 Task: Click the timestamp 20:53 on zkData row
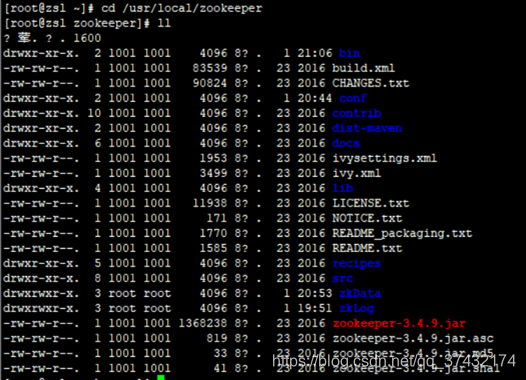(315, 293)
